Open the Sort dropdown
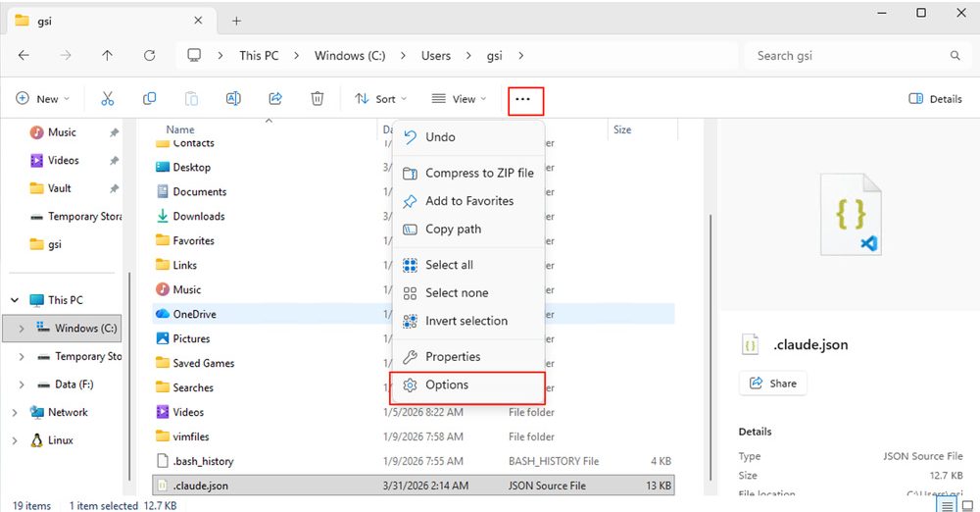The width and height of the screenshot is (980, 512). 380,99
